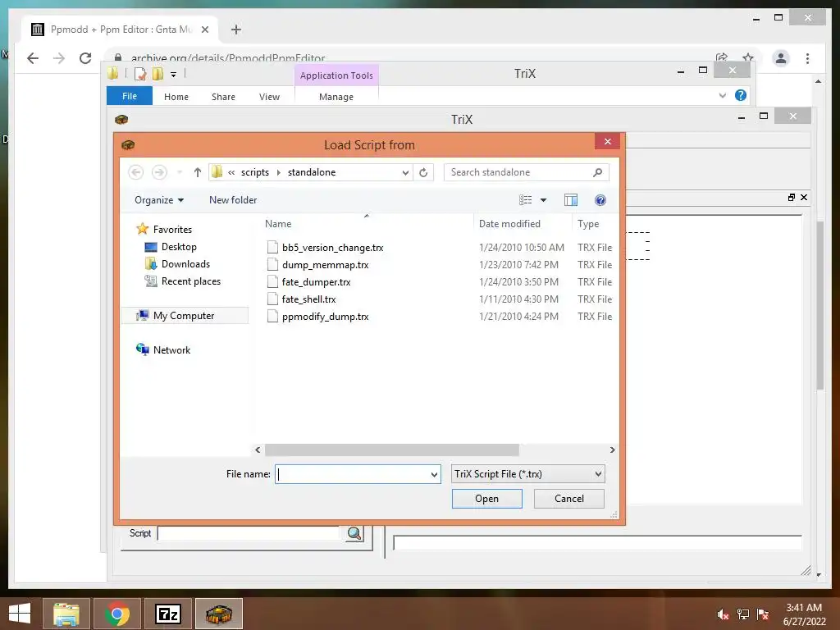Click the scripts breadcrumb segment
Image resolution: width=840 pixels, height=630 pixels.
coord(255,172)
